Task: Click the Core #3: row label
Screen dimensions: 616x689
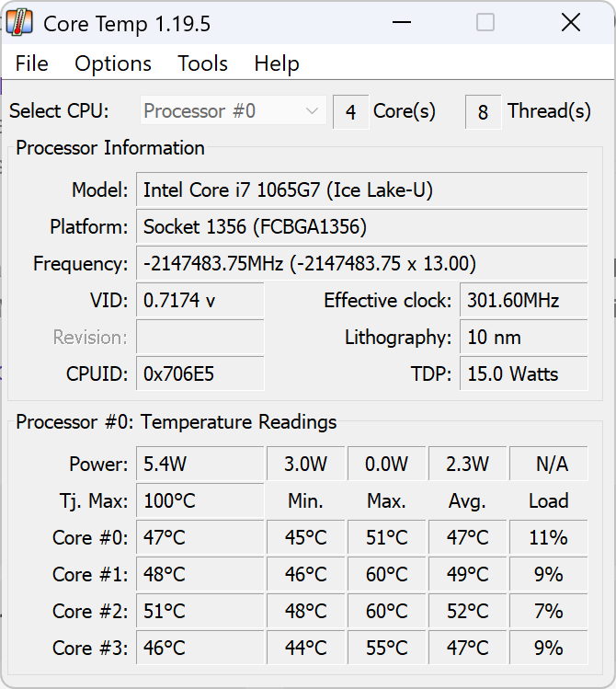Action: pos(90,649)
